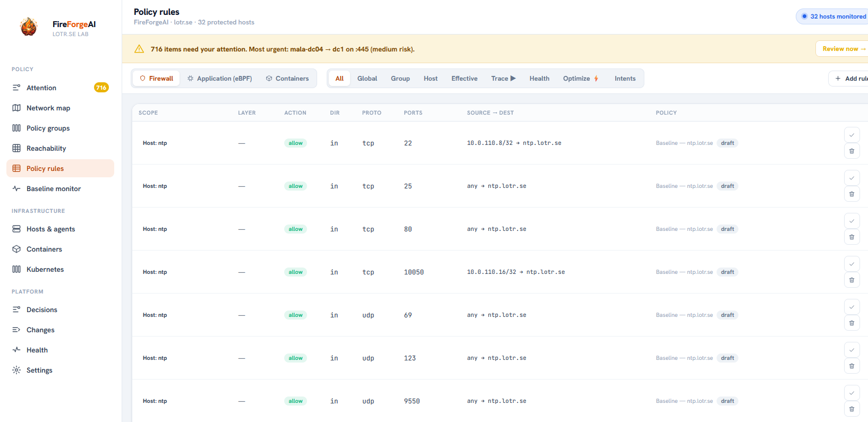868x422 pixels.
Task: Select the Effective filter tab
Action: pyautogui.click(x=464, y=79)
